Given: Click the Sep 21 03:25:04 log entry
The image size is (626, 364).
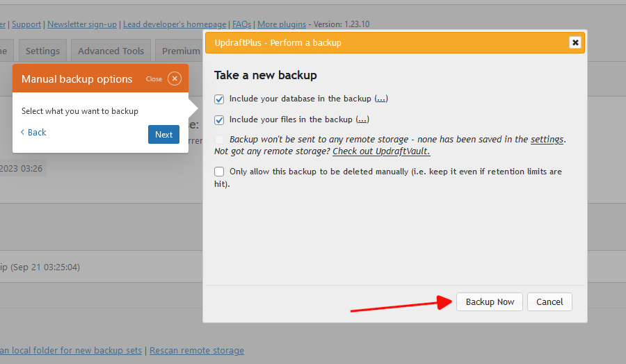Looking at the screenshot, I should click(40, 267).
